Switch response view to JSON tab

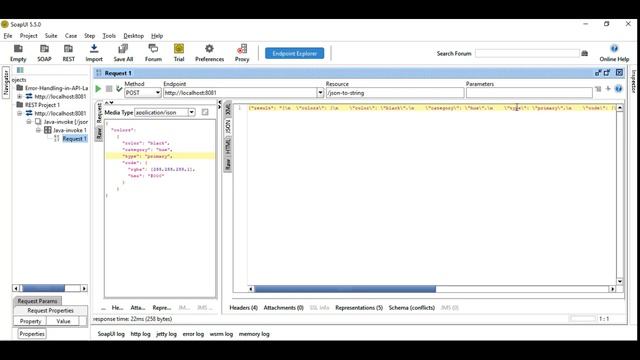click(228, 126)
